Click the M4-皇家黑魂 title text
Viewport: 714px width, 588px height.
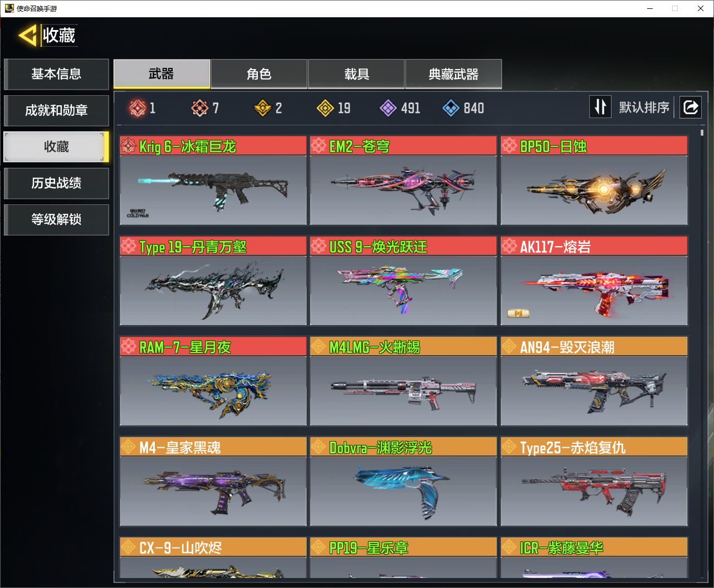coord(180,447)
